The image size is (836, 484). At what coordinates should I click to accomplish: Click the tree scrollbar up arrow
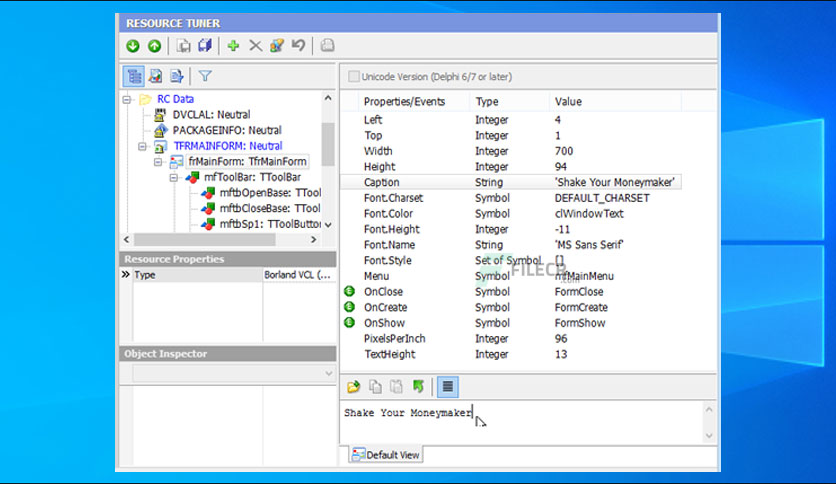[328, 98]
